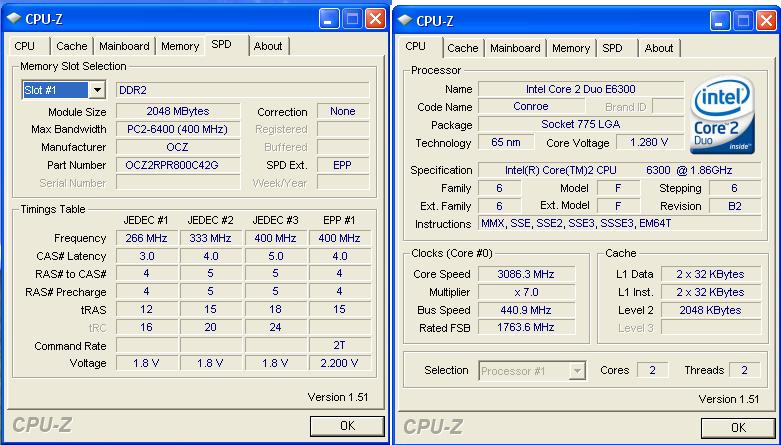
Task: Minimize the right CPU-Z window
Action: [719, 20]
